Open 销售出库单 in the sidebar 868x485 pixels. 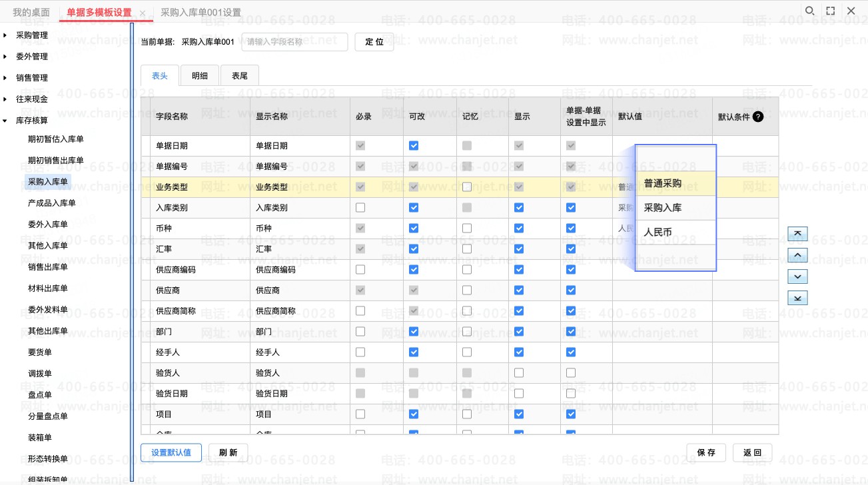pos(48,267)
